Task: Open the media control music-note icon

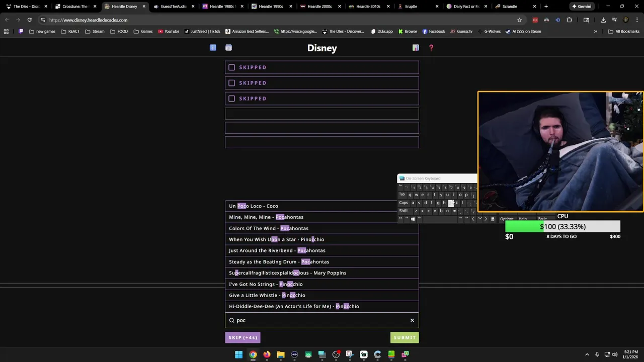Action: tap(614, 20)
